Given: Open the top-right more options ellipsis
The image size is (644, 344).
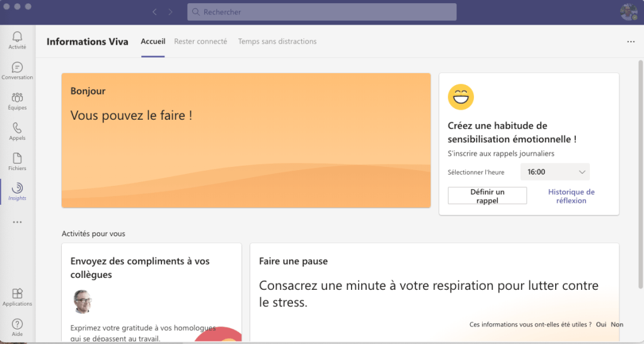Looking at the screenshot, I should point(631,42).
